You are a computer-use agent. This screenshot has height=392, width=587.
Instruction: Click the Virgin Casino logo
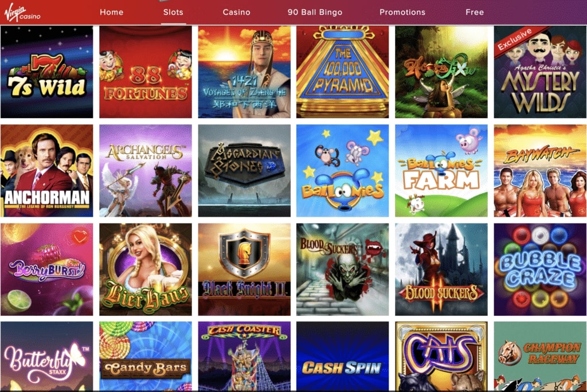coord(22,14)
